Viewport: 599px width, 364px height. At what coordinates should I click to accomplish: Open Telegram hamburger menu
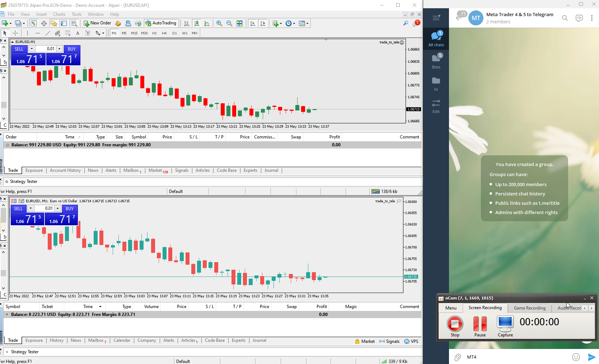(436, 18)
